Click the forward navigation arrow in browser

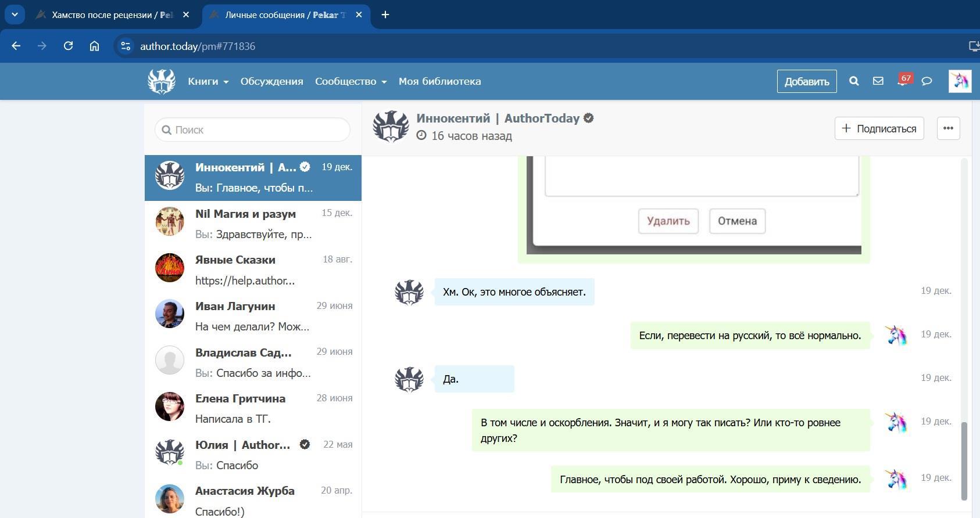42,46
